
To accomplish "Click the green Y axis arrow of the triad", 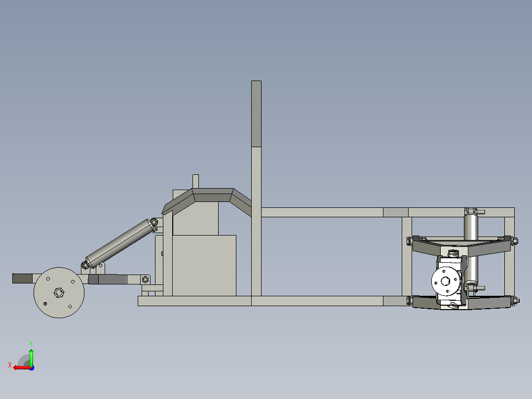I will tap(31, 358).
